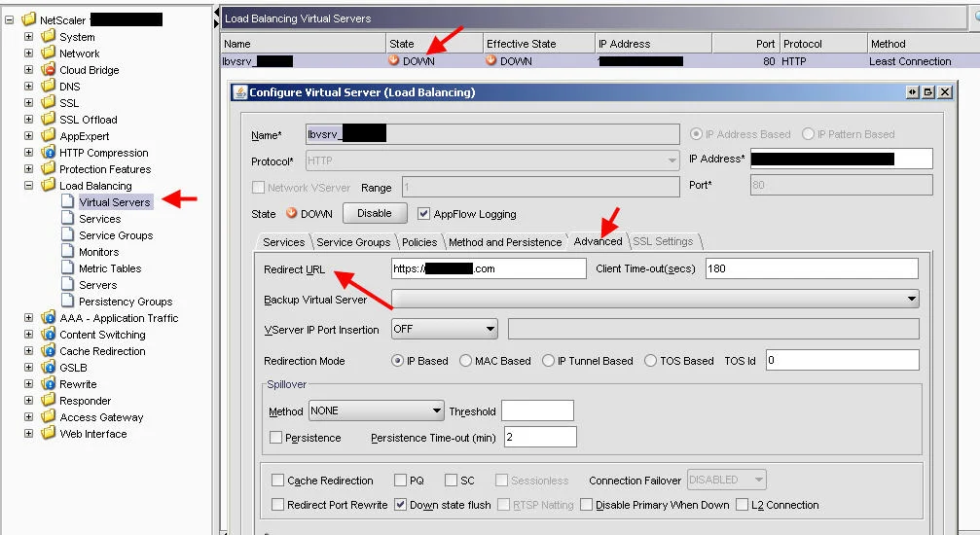Switch to the Services tab
Screen dimensions: 980x535
(x=284, y=242)
